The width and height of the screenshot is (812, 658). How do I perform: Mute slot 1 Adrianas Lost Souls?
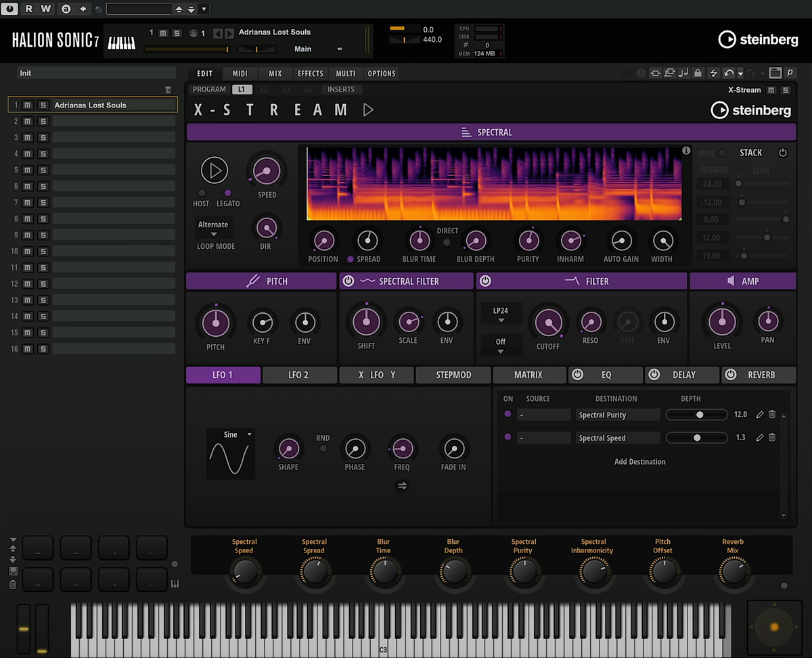(28, 105)
